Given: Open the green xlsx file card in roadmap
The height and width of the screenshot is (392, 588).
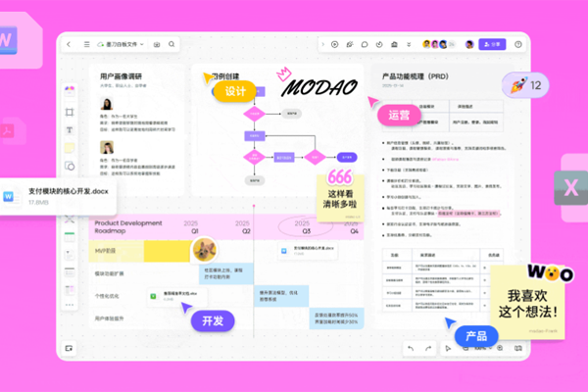Looking at the screenshot, I should [177, 296].
